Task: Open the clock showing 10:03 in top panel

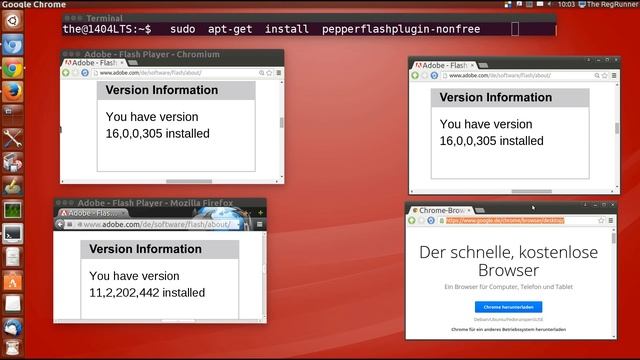Action: click(x=566, y=4)
